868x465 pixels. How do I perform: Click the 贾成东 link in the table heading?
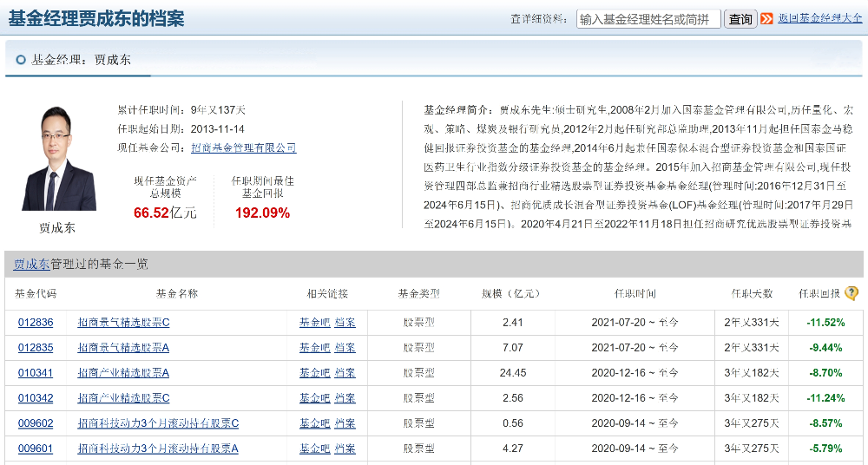pos(31,264)
